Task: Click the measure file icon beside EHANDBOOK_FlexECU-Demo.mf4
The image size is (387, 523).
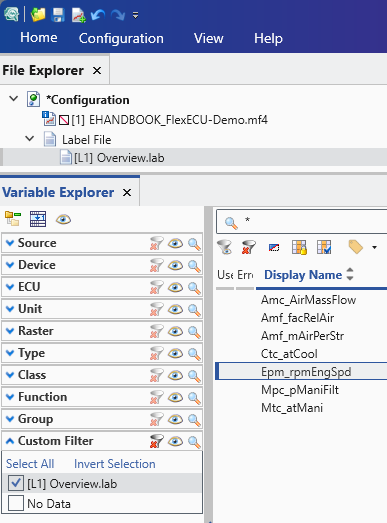Action: pyautogui.click(x=49, y=119)
